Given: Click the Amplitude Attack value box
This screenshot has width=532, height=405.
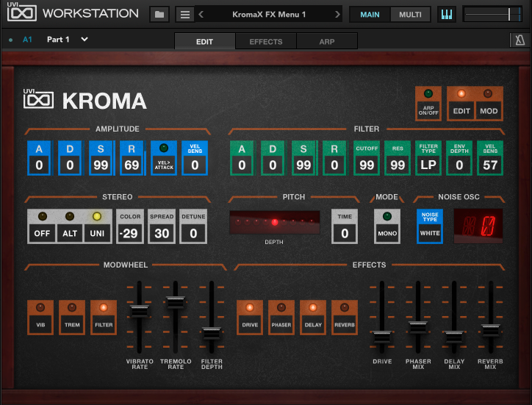Looking at the screenshot, I should (x=39, y=165).
